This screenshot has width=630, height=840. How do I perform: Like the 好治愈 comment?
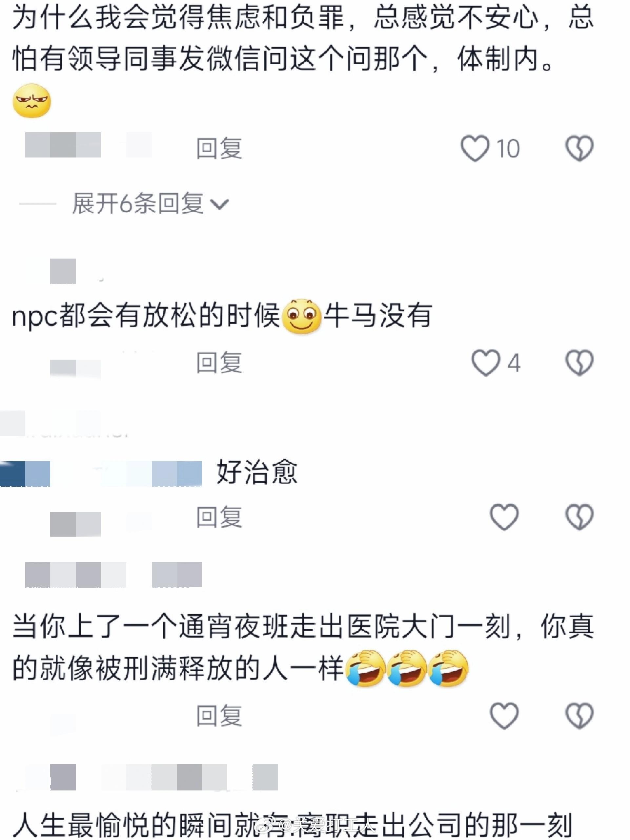(504, 517)
